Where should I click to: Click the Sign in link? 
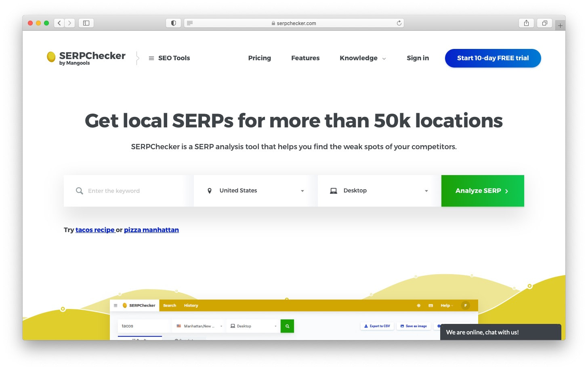click(418, 58)
